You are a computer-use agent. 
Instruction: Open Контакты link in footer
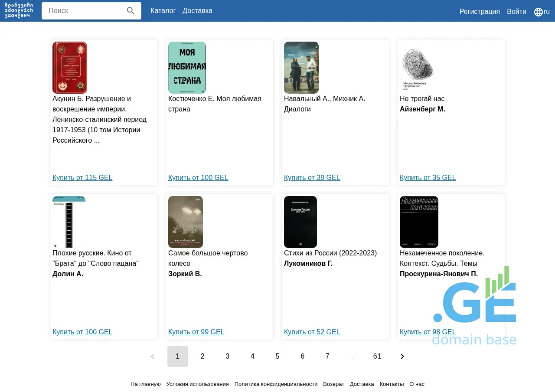392,384
